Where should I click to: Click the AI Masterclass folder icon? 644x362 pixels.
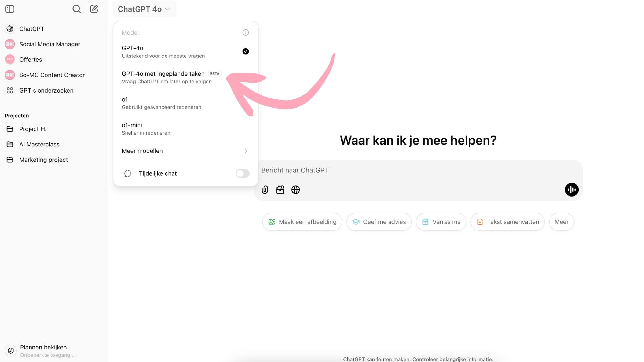[x=10, y=145]
